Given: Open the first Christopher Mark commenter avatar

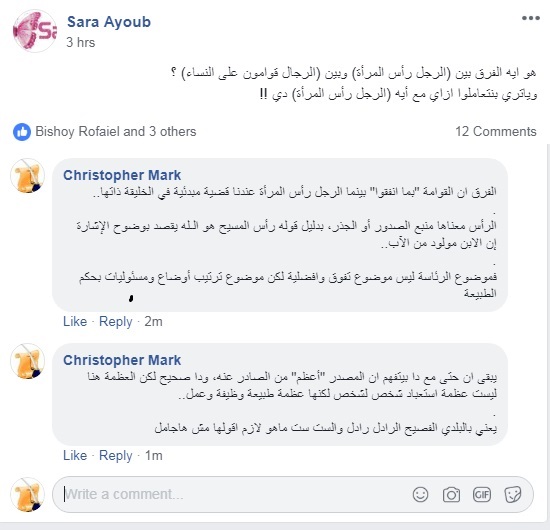Looking at the screenshot, I should 28,176.
